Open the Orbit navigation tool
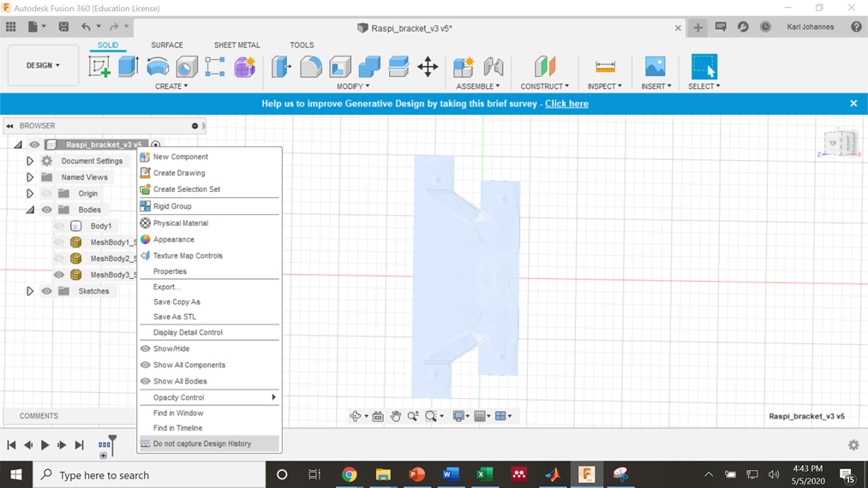This screenshot has width=868, height=488. pos(356,416)
